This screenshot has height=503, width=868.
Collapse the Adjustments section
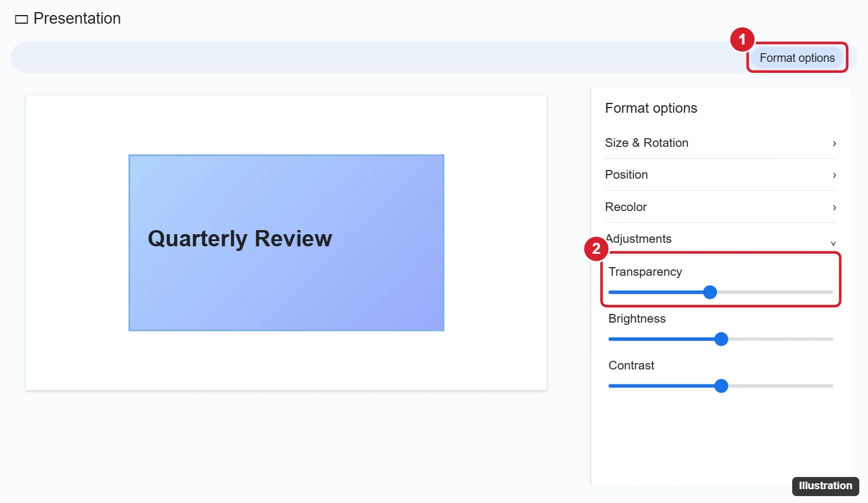(x=720, y=239)
